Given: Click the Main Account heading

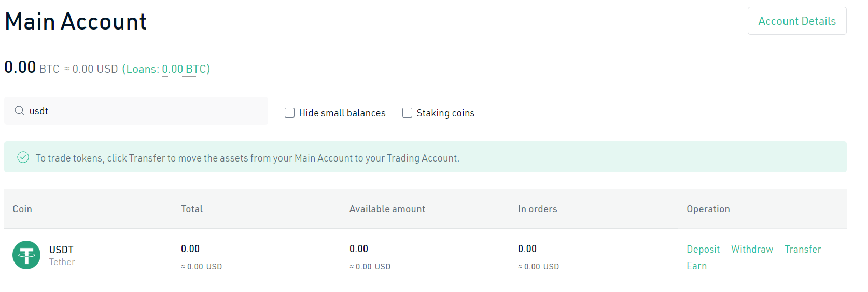Looking at the screenshot, I should (76, 21).
